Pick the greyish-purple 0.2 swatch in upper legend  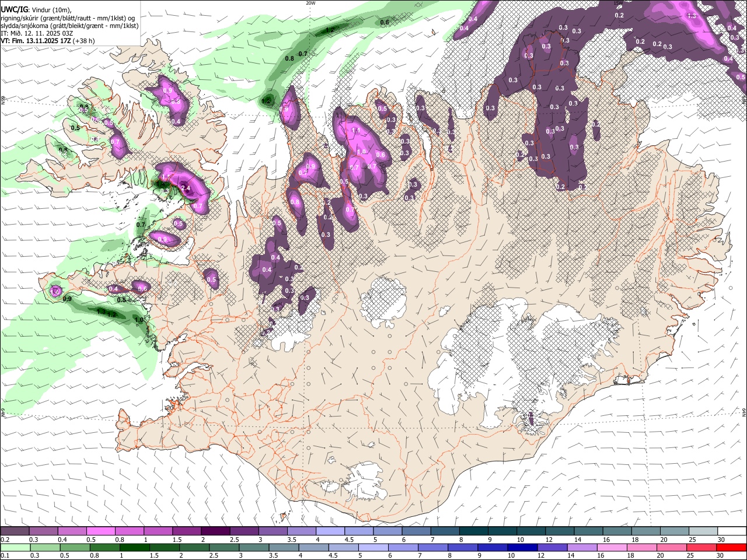(15, 531)
